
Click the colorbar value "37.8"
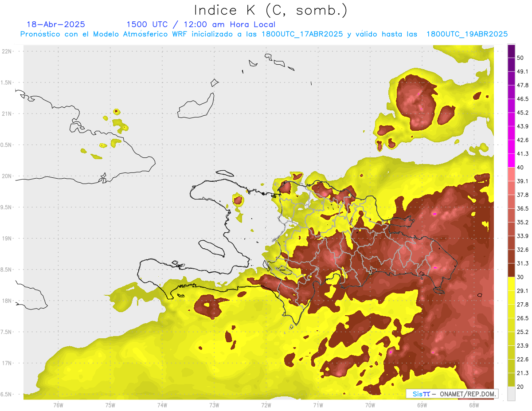tap(523, 195)
